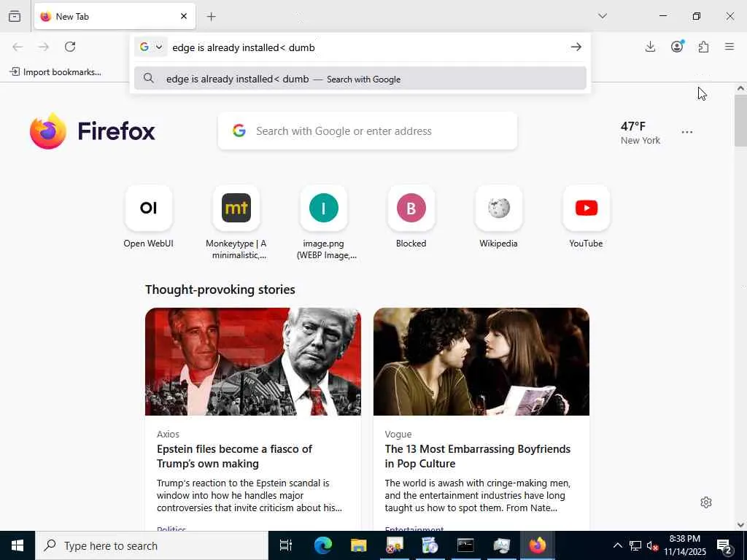The height and width of the screenshot is (560, 747).
Task: Open the network status tray icon
Action: click(x=635, y=545)
